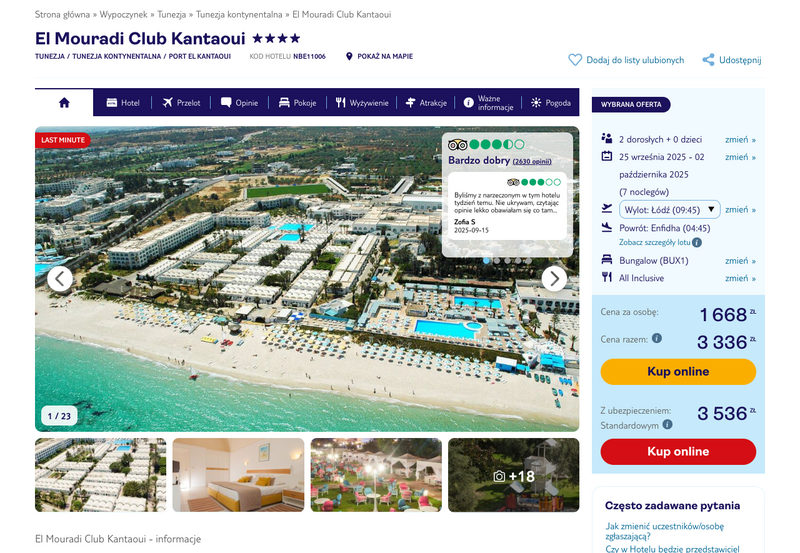The width and height of the screenshot is (800, 553).
Task: Open the Przelot tab
Action: (x=181, y=103)
